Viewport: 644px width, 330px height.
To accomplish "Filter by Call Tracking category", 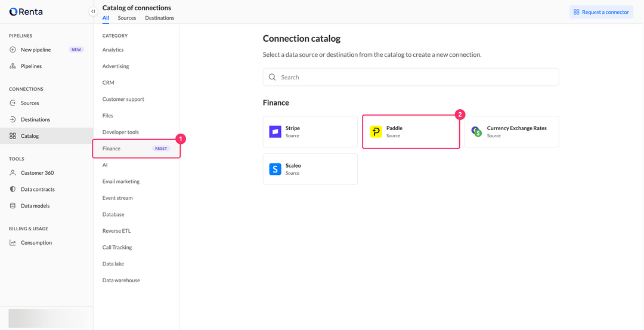I will (117, 247).
